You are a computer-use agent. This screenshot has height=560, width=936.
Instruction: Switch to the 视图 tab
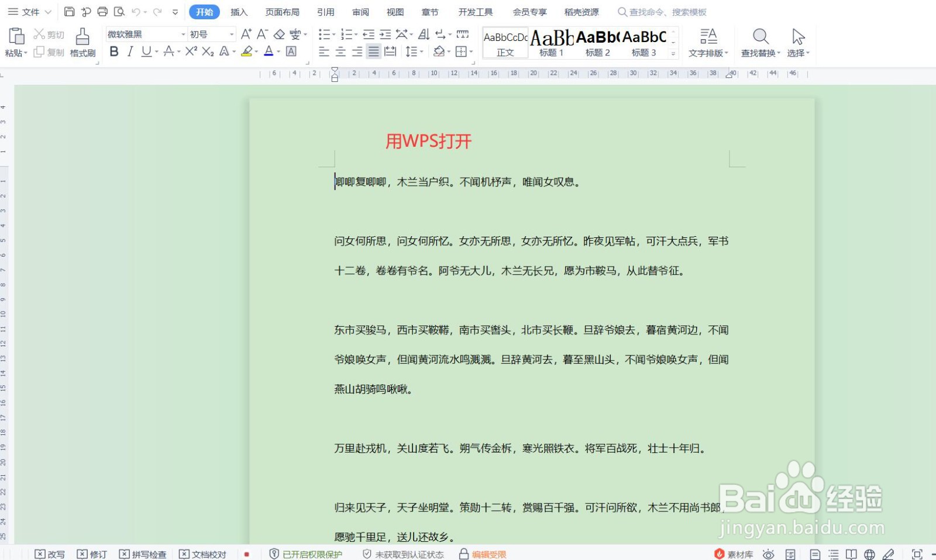click(395, 12)
